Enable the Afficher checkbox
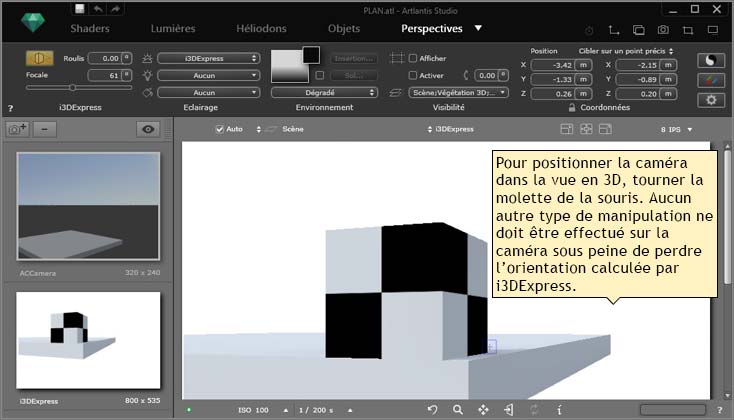 click(x=413, y=58)
